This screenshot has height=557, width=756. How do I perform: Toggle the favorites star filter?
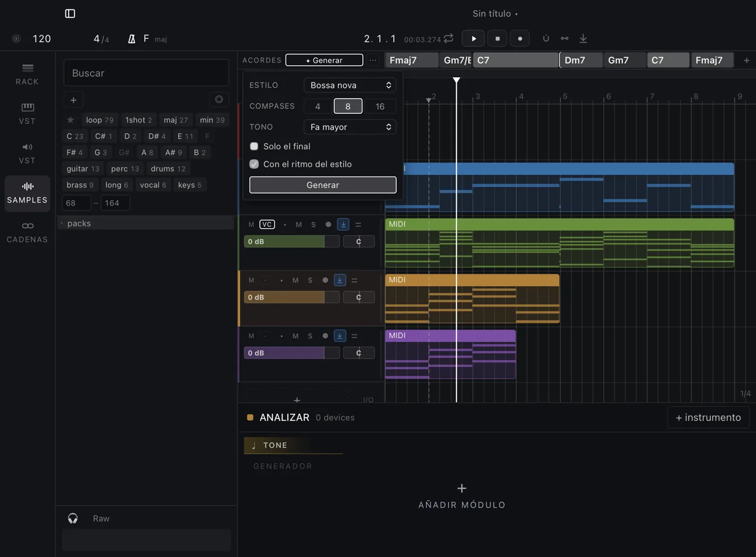pyautogui.click(x=70, y=120)
